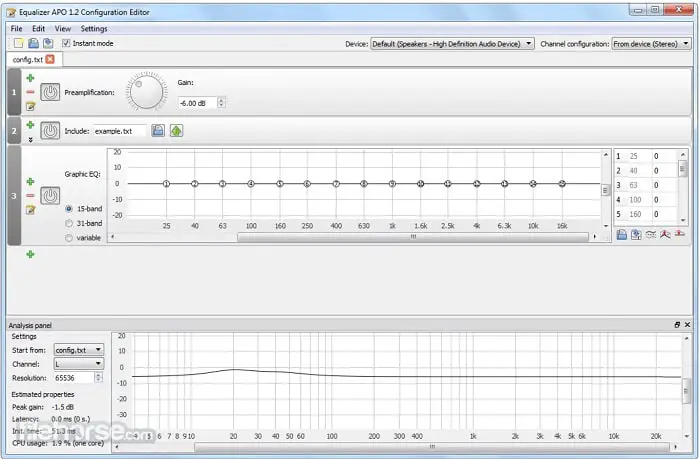Add a new filter at the bottom of the list
This screenshot has height=459, width=700.
[x=30, y=255]
